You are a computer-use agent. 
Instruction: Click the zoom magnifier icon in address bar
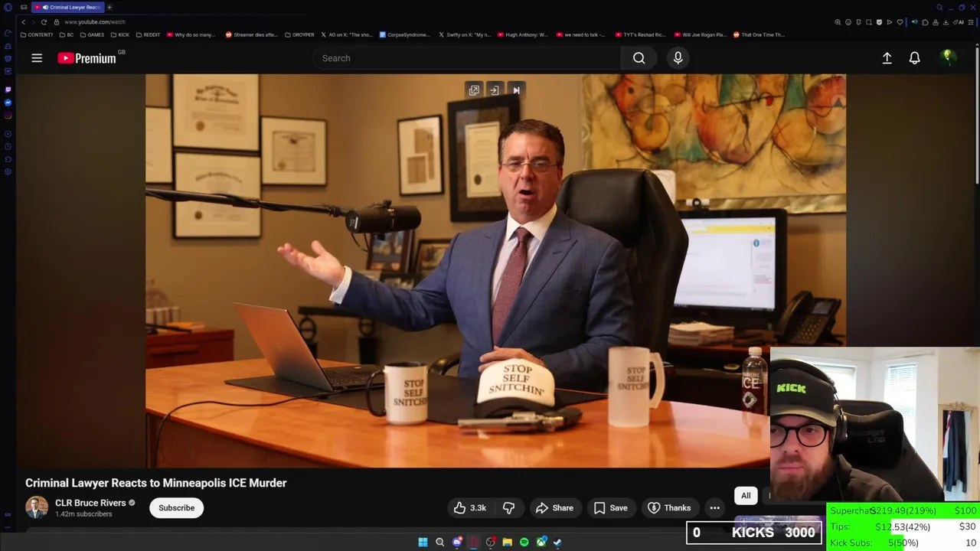pyautogui.click(x=838, y=22)
